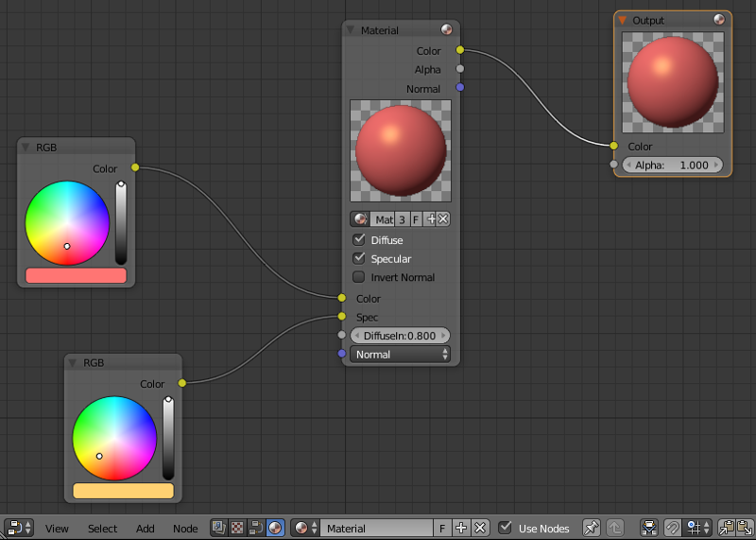This screenshot has height=540, width=756.
Task: Toggle the Use Nodes checkbox
Action: [506, 528]
